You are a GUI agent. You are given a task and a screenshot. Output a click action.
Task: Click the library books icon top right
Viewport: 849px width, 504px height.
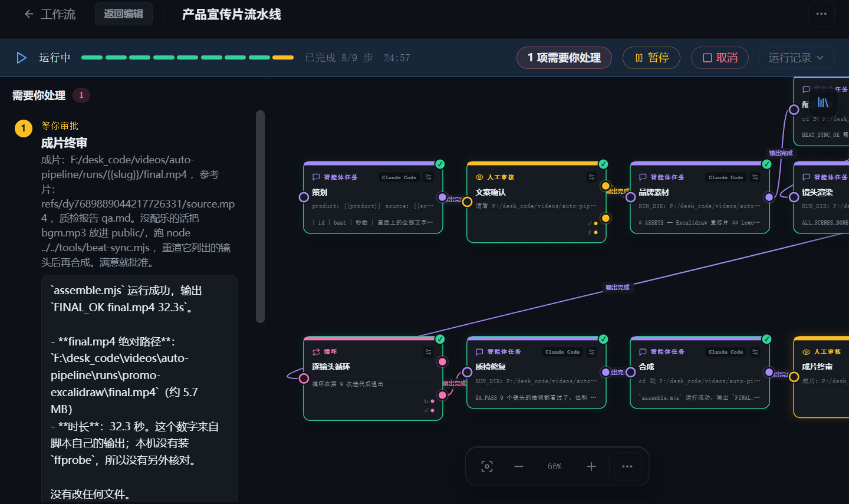[823, 103]
